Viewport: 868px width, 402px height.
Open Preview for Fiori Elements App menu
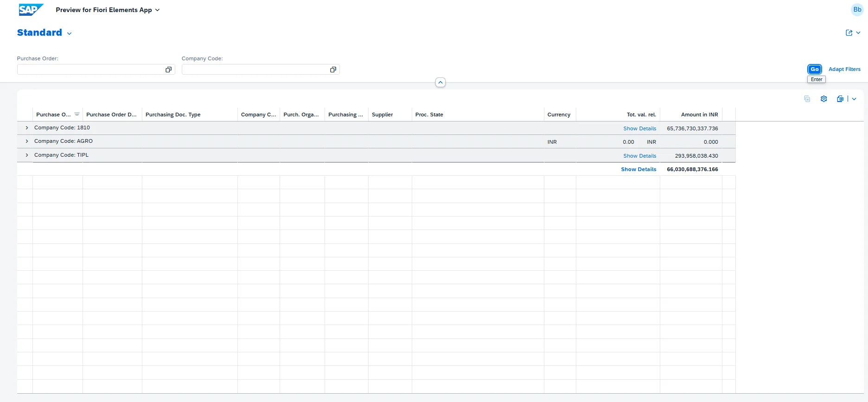tap(108, 10)
